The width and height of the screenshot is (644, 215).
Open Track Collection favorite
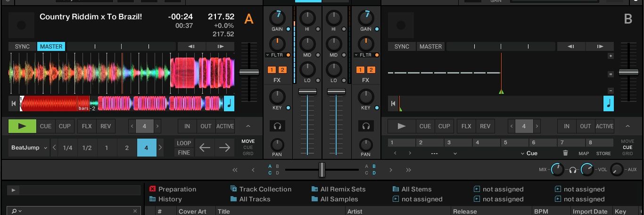click(x=261, y=189)
